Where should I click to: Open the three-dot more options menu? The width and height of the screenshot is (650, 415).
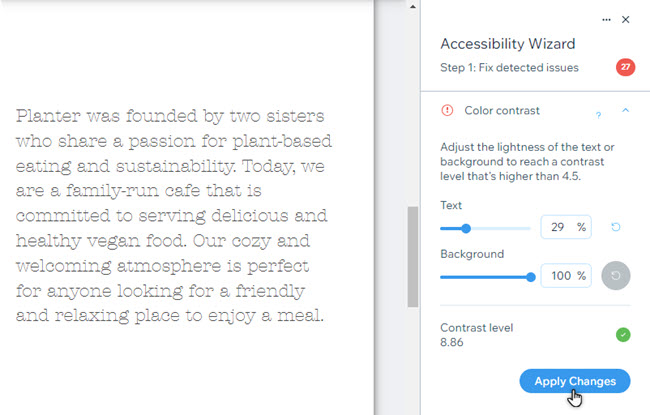point(606,19)
